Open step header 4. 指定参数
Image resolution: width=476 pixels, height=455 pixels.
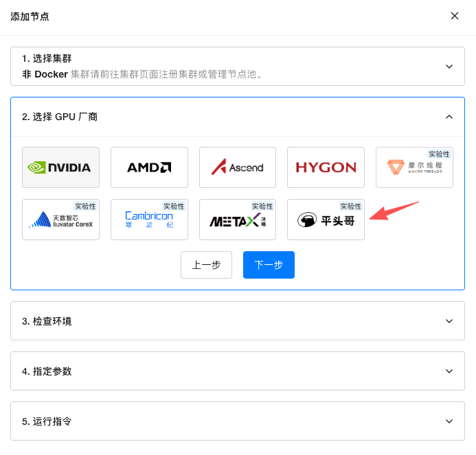pos(238,371)
